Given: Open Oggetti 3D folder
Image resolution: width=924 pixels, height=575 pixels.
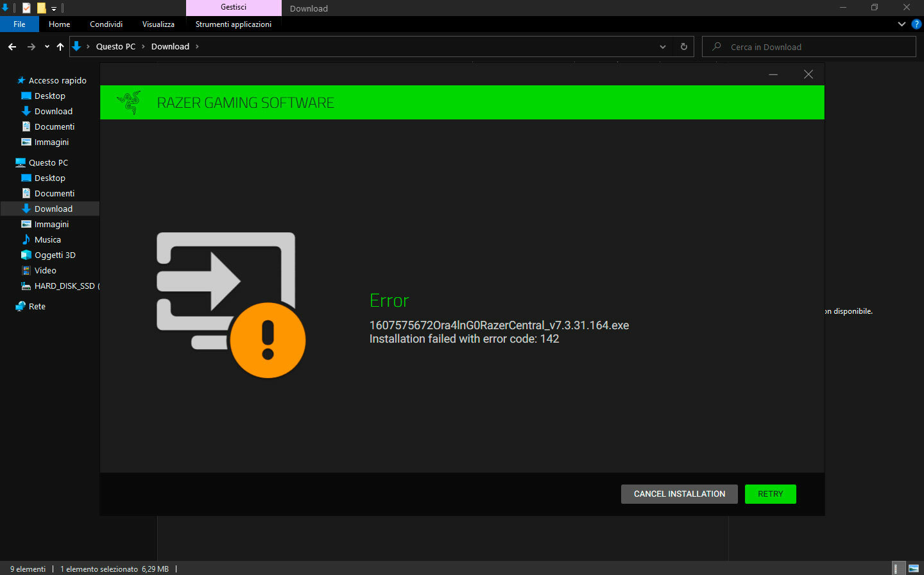Looking at the screenshot, I should click(55, 255).
